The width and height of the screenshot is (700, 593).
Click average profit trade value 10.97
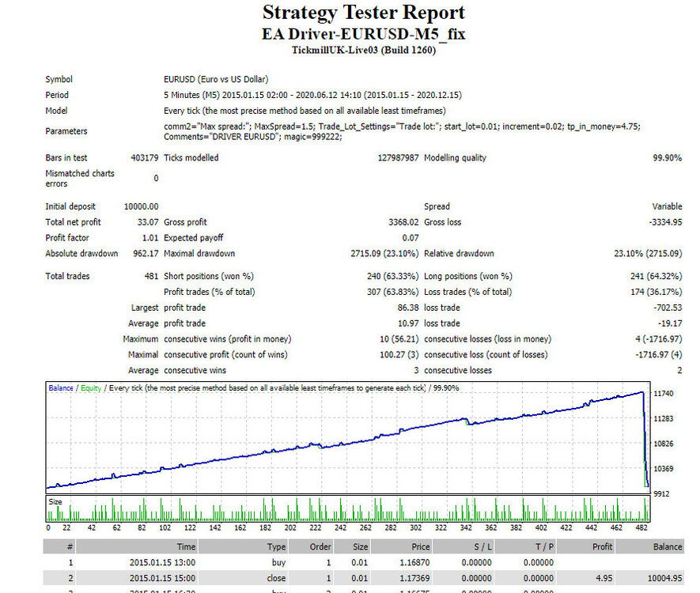click(x=408, y=323)
